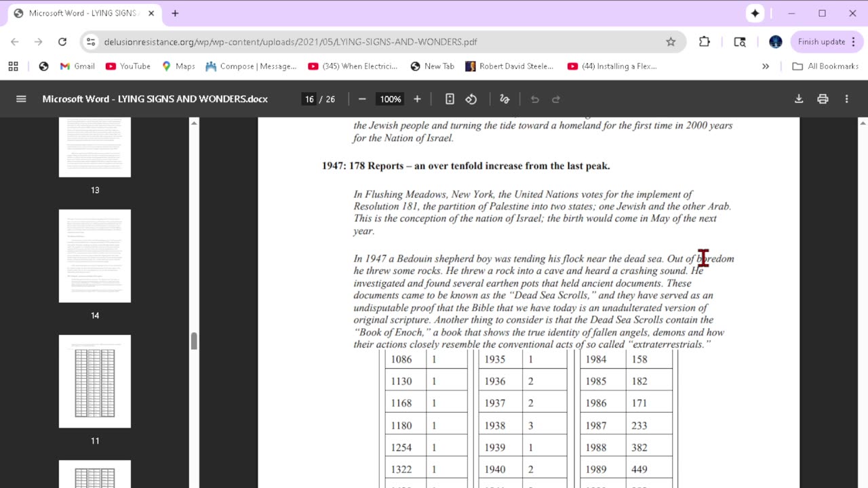Click the thumbnail sidebar scrollbar handle

click(194, 341)
